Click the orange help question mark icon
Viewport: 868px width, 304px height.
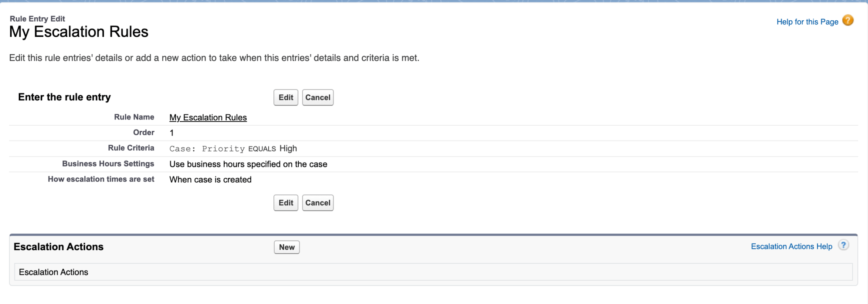(848, 20)
